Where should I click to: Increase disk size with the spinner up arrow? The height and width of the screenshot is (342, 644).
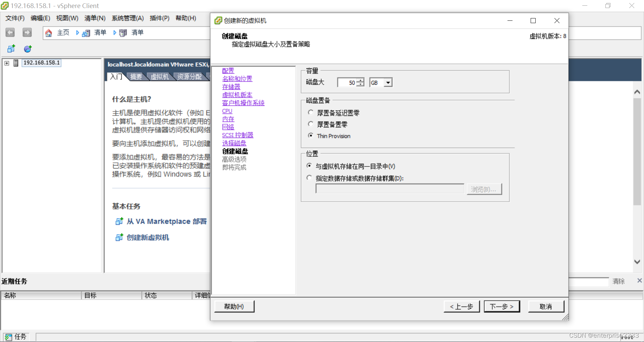[x=360, y=80]
